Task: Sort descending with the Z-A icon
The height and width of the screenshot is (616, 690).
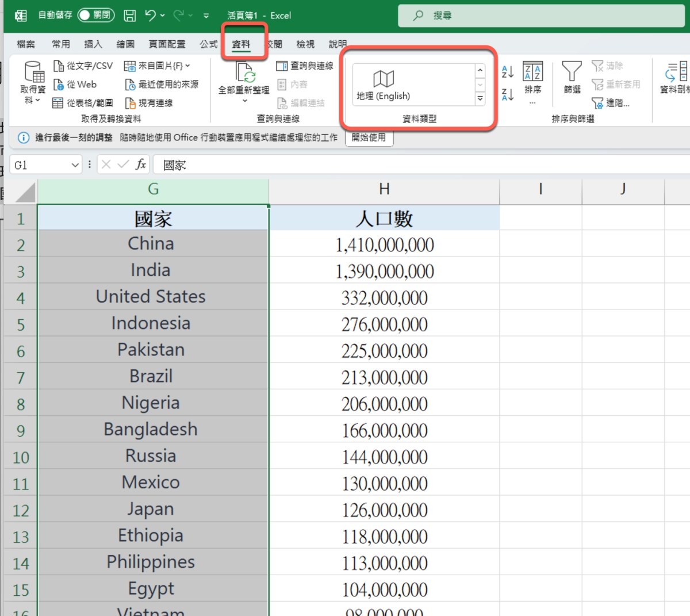Action: (507, 94)
